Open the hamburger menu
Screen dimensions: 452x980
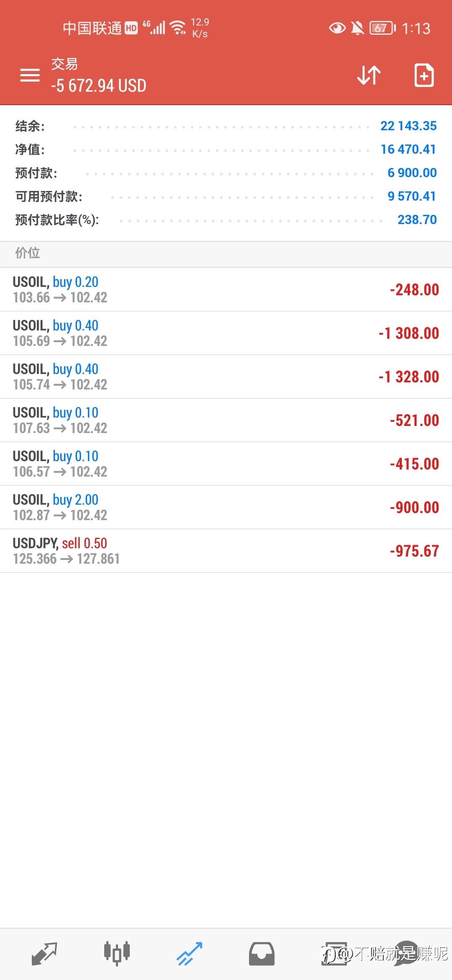[x=30, y=75]
